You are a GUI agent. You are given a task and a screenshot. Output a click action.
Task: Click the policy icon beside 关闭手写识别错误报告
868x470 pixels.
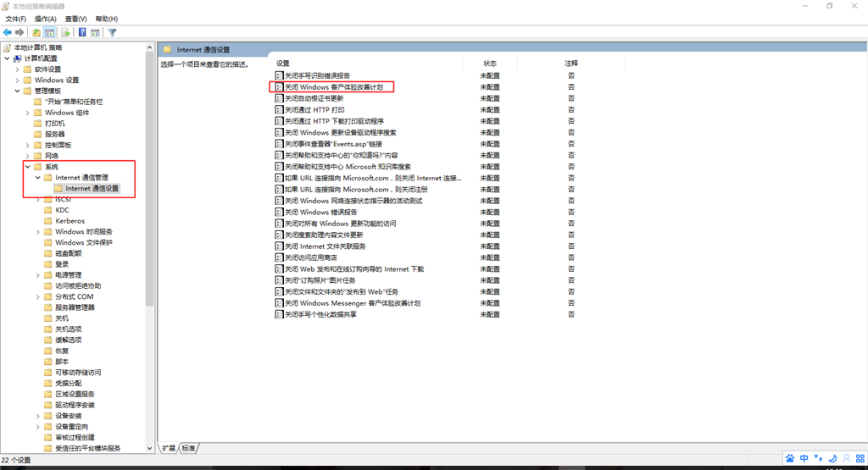tap(280, 75)
